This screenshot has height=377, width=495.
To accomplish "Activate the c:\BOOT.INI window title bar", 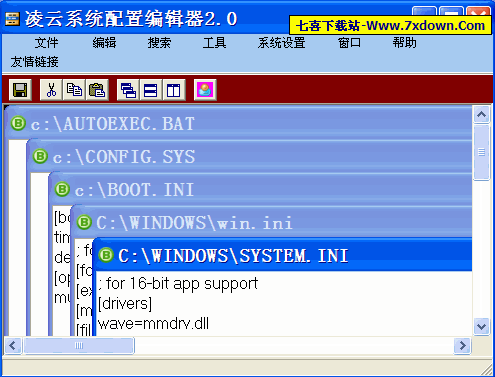I will point(260,189).
